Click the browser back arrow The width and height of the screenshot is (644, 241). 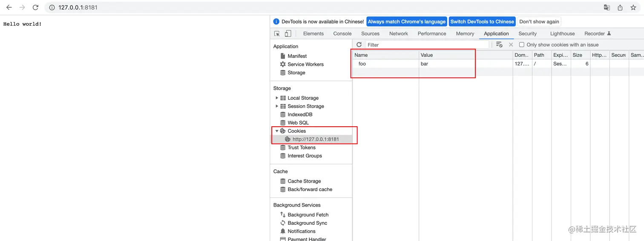point(9,7)
